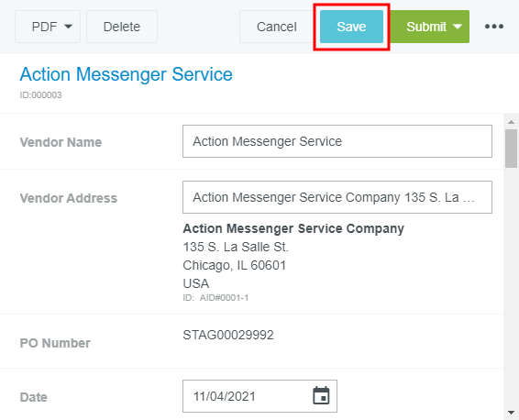Click the Action Messenger Service title link

(x=127, y=74)
